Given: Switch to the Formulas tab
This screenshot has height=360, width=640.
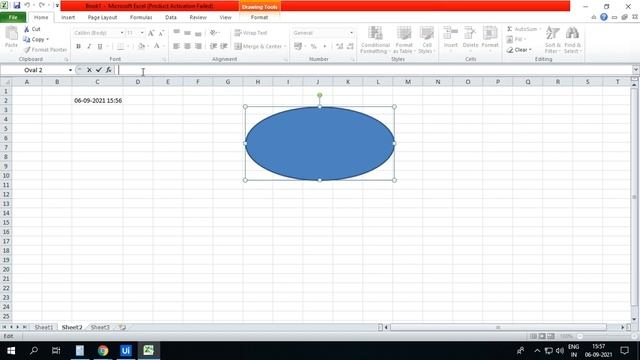Looking at the screenshot, I should pos(141,17).
